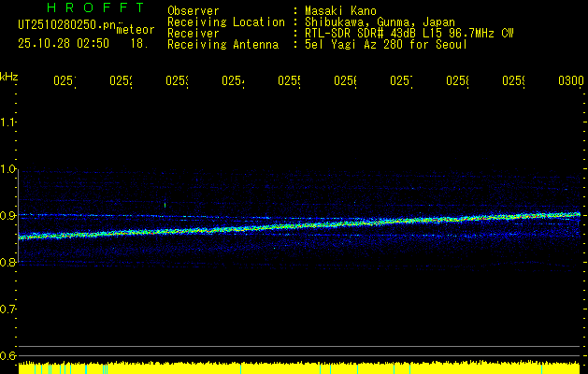
Task: Click the 0.7 kHz frequency tick label
Action: (x=8, y=309)
